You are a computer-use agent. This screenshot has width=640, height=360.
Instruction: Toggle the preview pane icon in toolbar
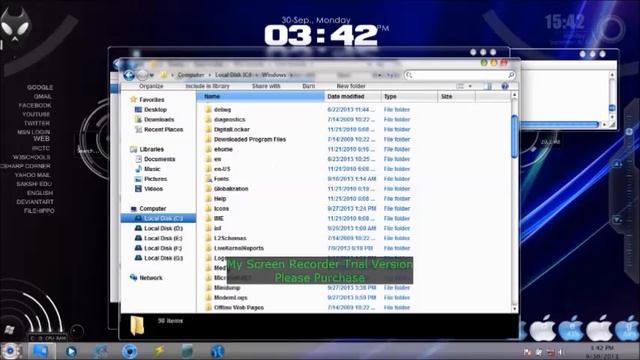pos(488,86)
